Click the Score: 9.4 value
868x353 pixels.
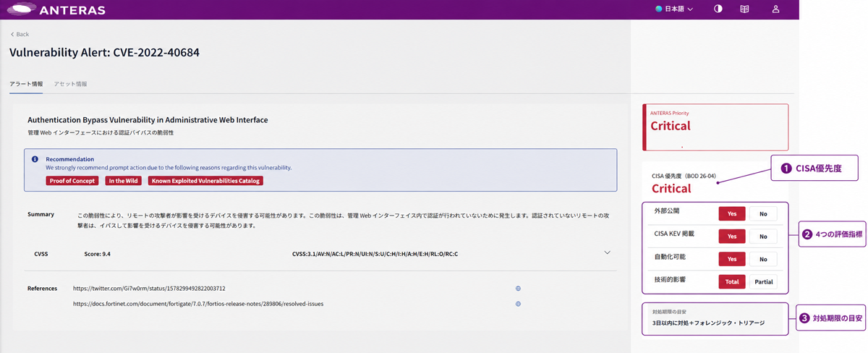point(97,254)
